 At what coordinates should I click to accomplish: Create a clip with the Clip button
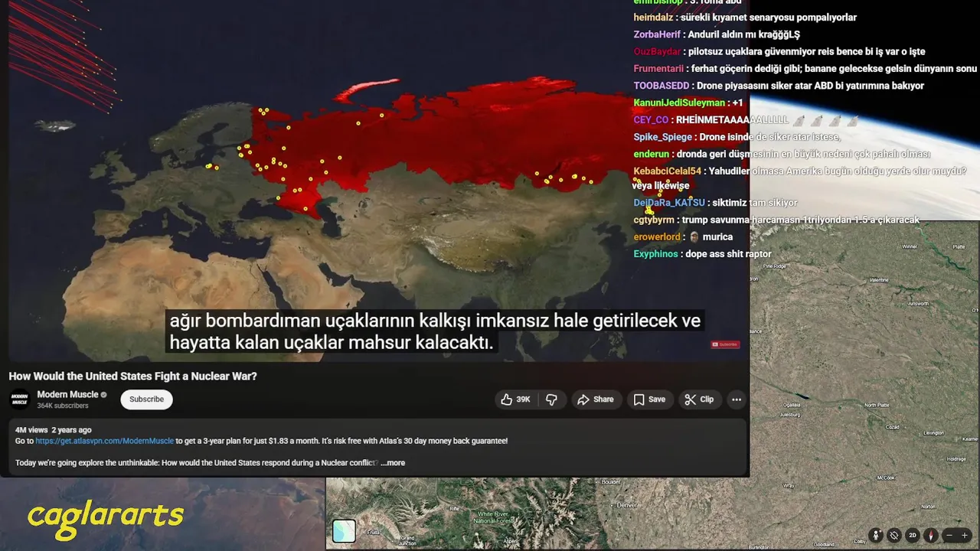coord(699,399)
